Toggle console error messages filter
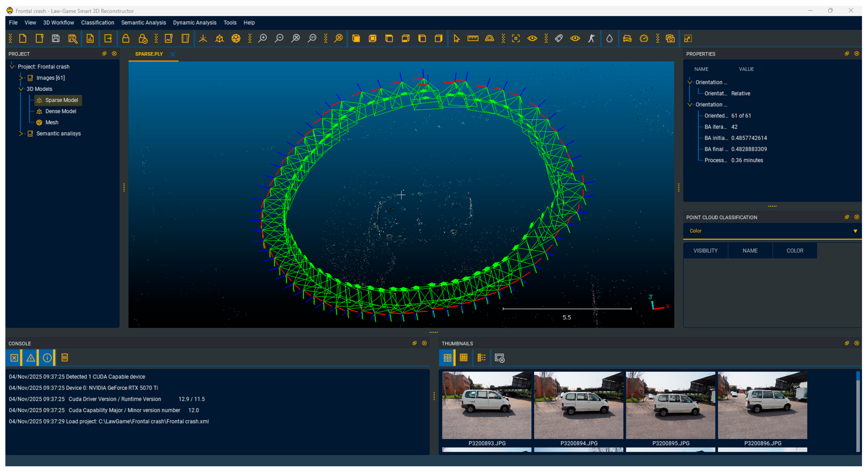Image resolution: width=868 pixels, height=472 pixels. [x=14, y=358]
